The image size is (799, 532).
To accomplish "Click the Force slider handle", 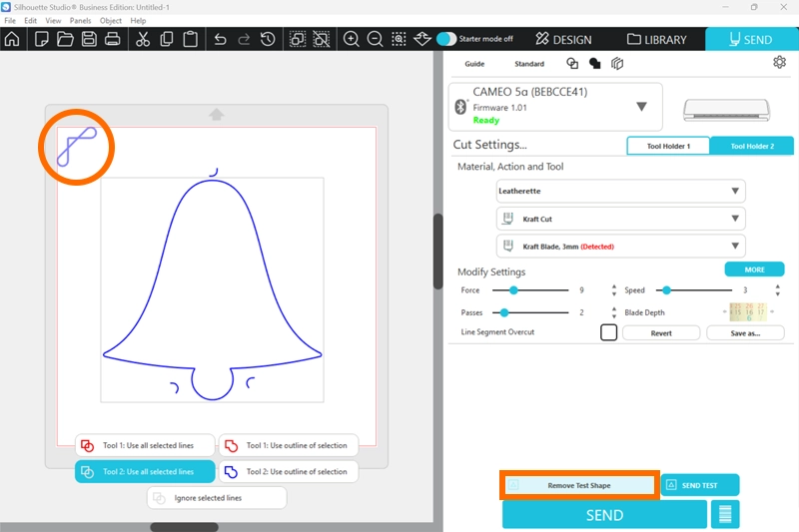I will (513, 290).
